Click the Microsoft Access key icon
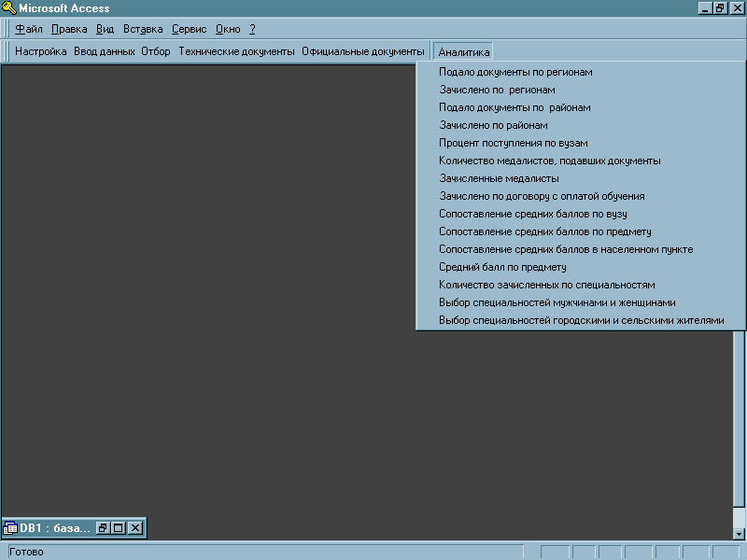The height and width of the screenshot is (560, 747). pyautogui.click(x=8, y=7)
